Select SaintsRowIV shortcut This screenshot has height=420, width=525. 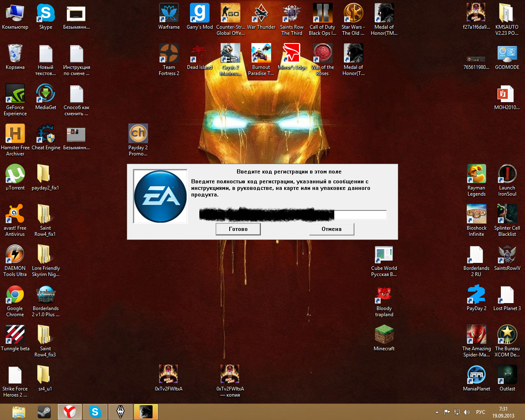pyautogui.click(x=507, y=258)
